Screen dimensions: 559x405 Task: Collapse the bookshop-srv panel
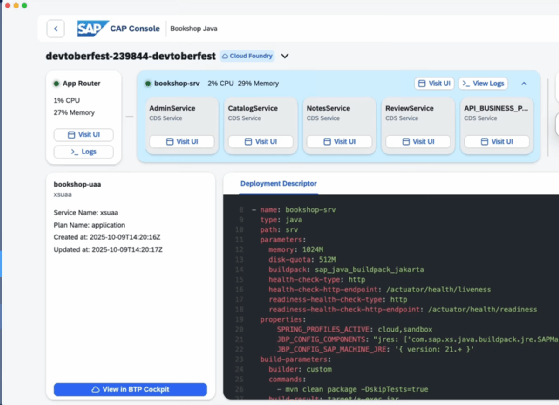[524, 83]
